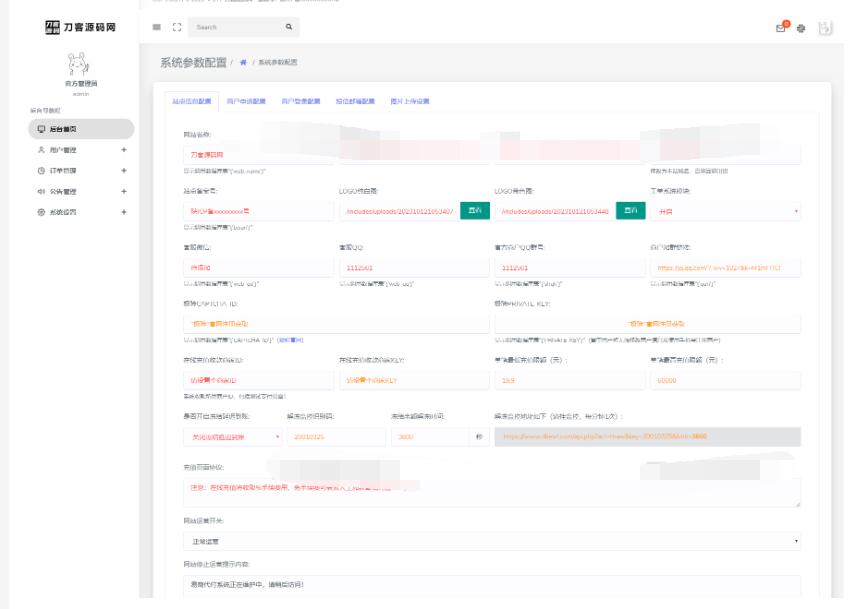Viewport: 848px width, 609px height.
Task: Click the fullscreen expand icon in header
Action: coord(178,26)
